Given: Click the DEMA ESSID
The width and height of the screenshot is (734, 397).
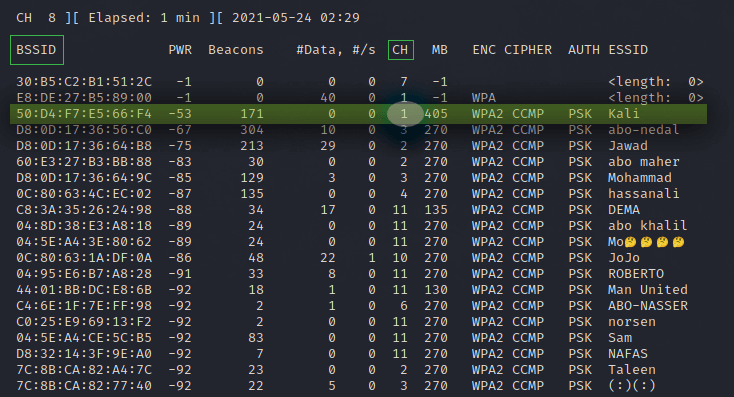Looking at the screenshot, I should (x=624, y=210).
